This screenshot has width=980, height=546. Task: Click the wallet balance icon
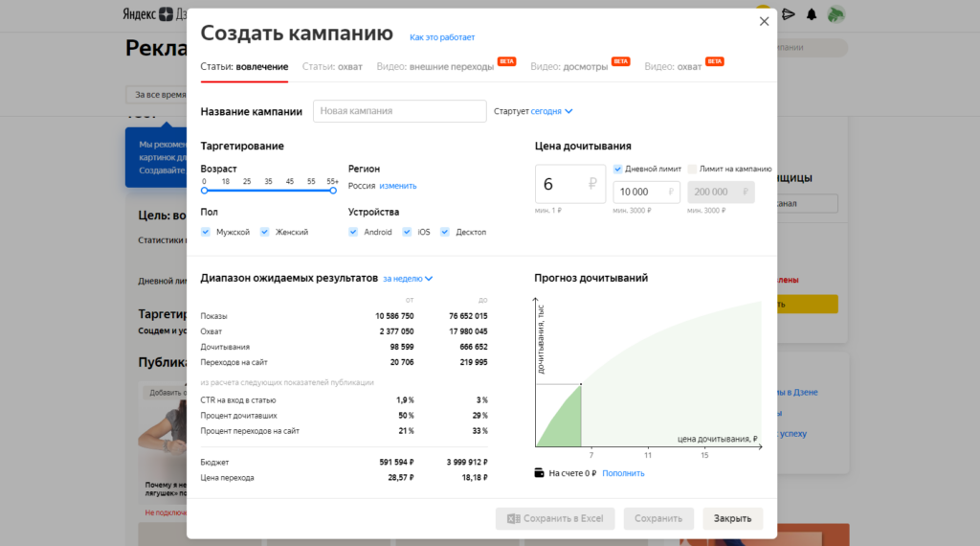point(541,472)
